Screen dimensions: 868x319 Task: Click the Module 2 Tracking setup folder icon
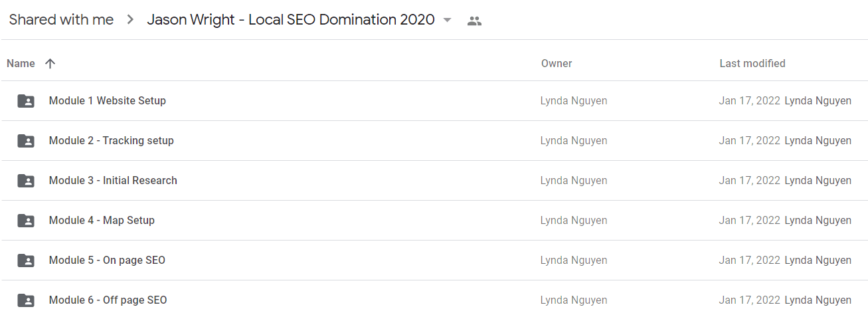pyautogui.click(x=26, y=141)
